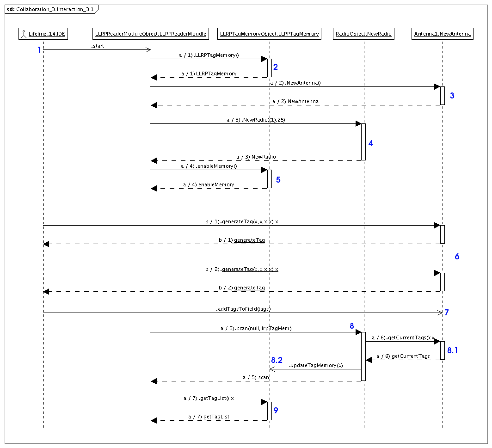492x448 pixels.
Task: Select the LLRPReaderModuleObject lifeline header box
Action: tap(150, 34)
